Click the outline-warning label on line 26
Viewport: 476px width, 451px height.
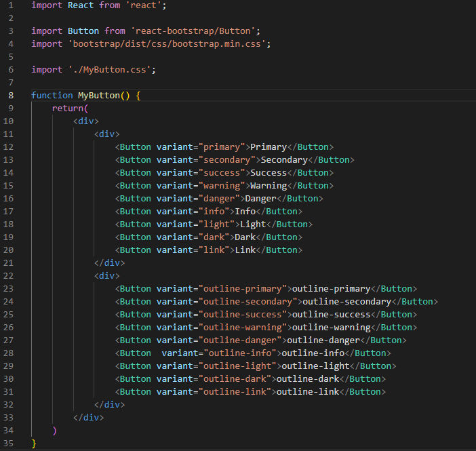[331, 327]
